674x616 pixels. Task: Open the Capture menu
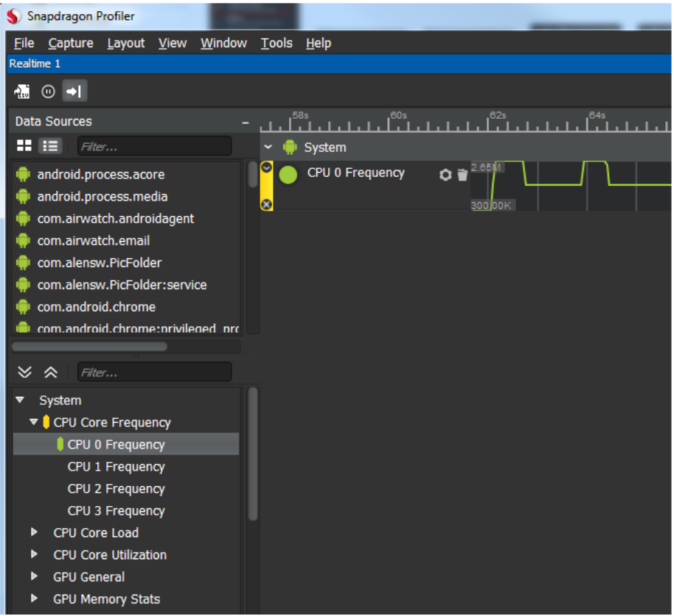71,43
